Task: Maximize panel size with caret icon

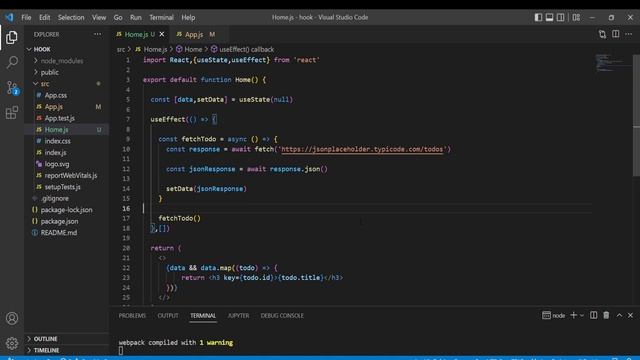Action: [619, 315]
